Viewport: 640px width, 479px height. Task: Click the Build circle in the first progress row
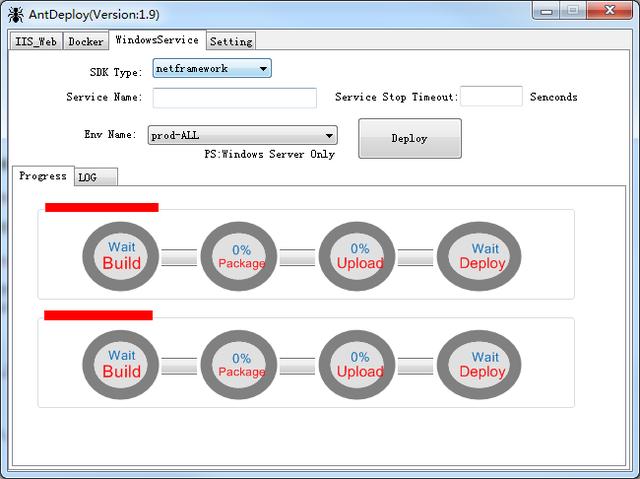click(120, 256)
